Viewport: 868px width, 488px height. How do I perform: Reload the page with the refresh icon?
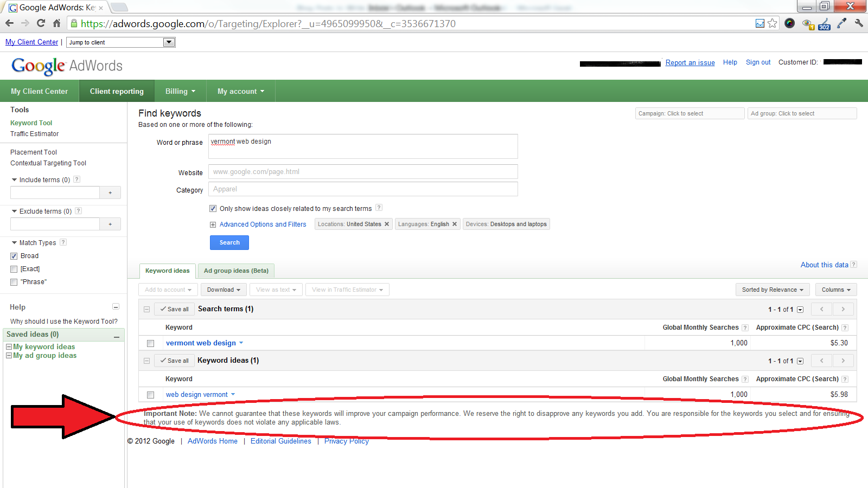click(x=41, y=23)
